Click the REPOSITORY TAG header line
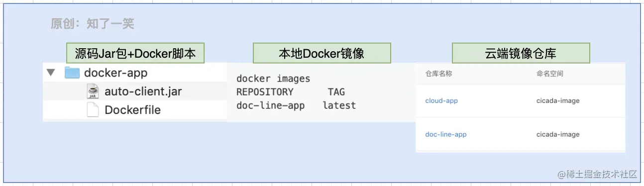Image resolution: width=644 pixels, height=186 pixels. click(x=290, y=92)
